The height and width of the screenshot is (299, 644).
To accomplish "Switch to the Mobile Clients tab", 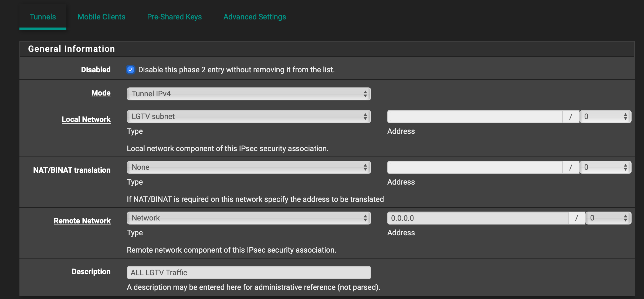I will coord(101,17).
